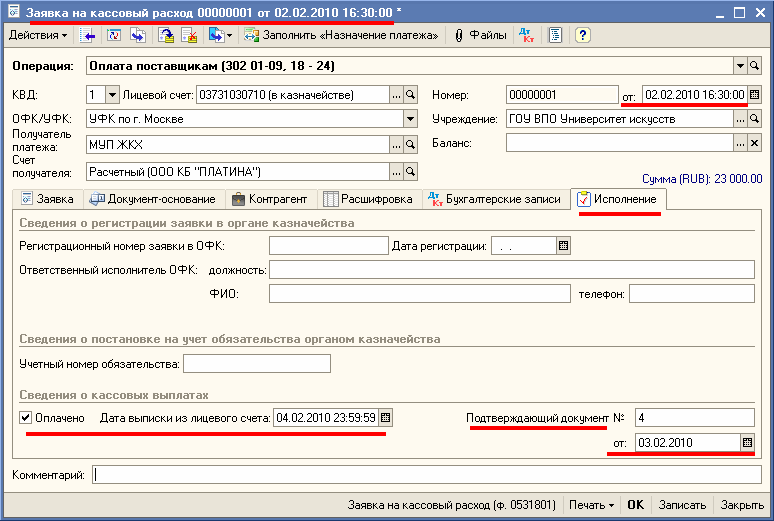
Task: Open Файлы attachments from the toolbar
Action: [480, 35]
